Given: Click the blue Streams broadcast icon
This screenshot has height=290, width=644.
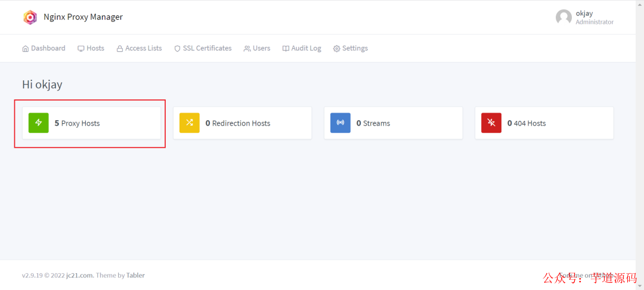Looking at the screenshot, I should (340, 123).
